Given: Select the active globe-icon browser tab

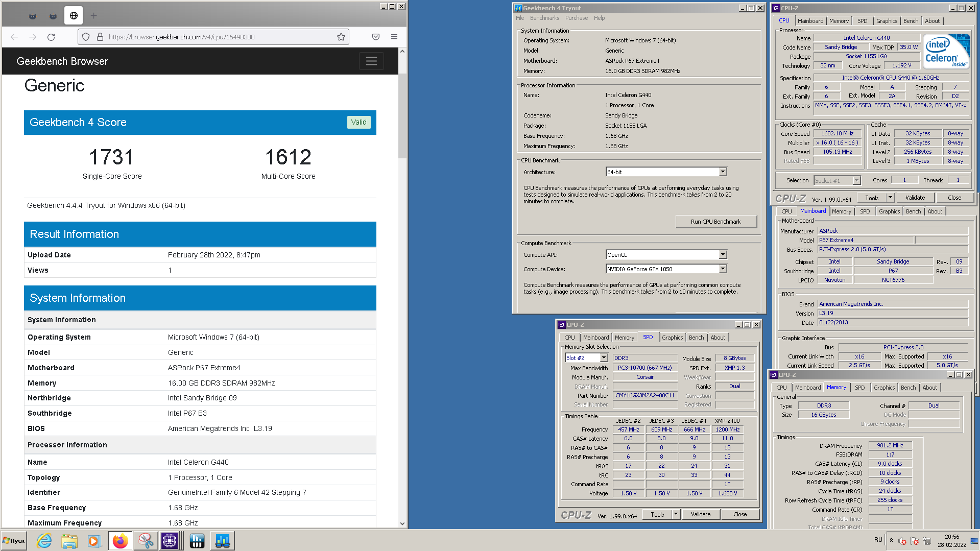Looking at the screenshot, I should pos(74,16).
